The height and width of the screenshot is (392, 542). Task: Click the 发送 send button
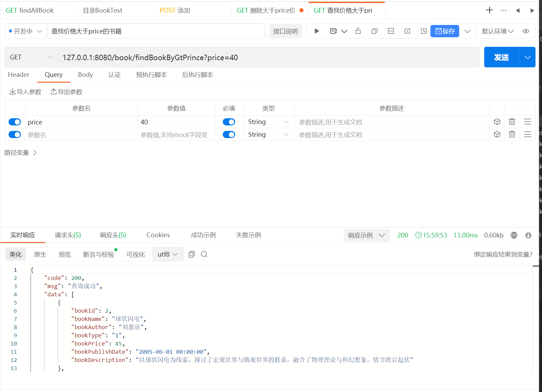[x=502, y=57]
